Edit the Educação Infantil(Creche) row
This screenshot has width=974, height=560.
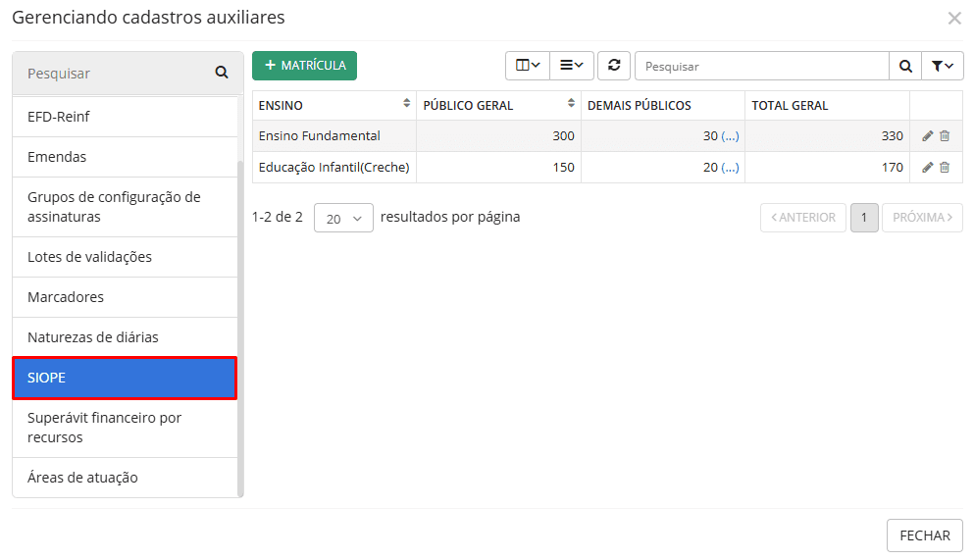click(928, 168)
